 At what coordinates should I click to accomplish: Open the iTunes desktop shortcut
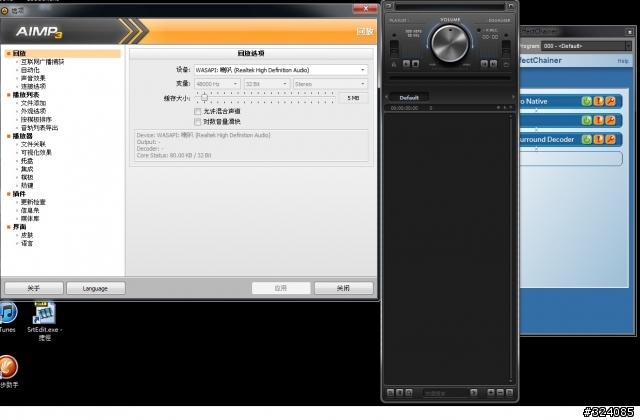click(7, 318)
